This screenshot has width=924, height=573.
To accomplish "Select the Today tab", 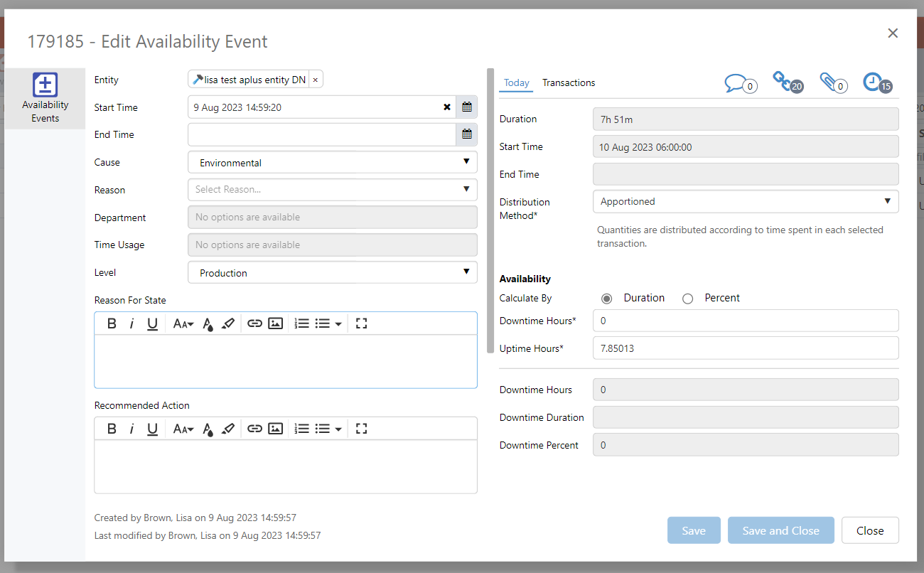I will click(x=517, y=83).
